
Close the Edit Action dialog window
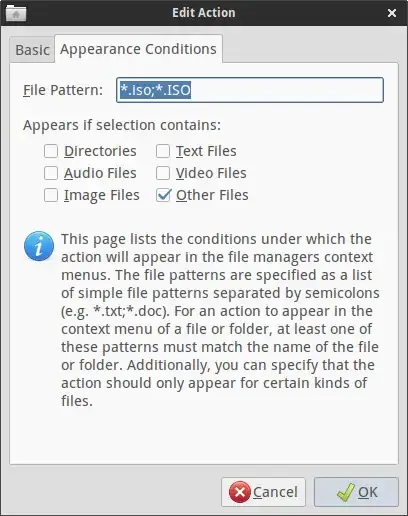(x=392, y=13)
